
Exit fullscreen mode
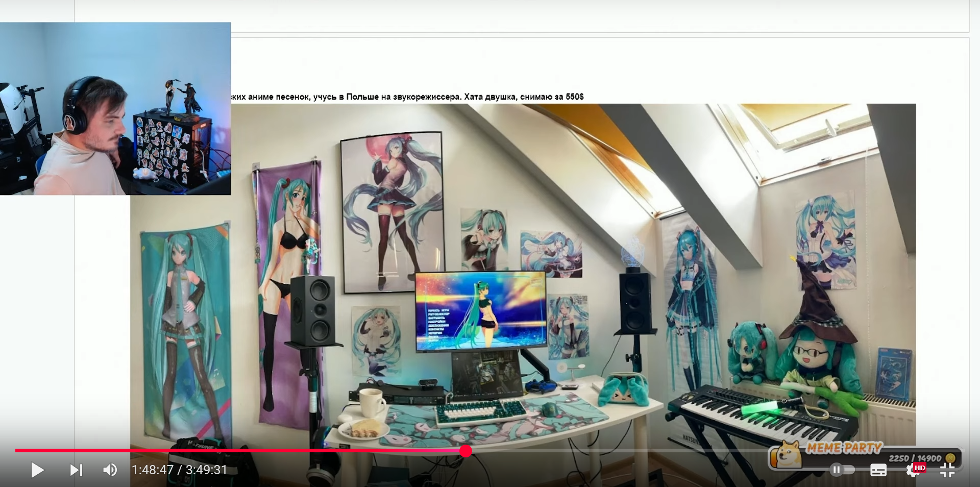947,470
